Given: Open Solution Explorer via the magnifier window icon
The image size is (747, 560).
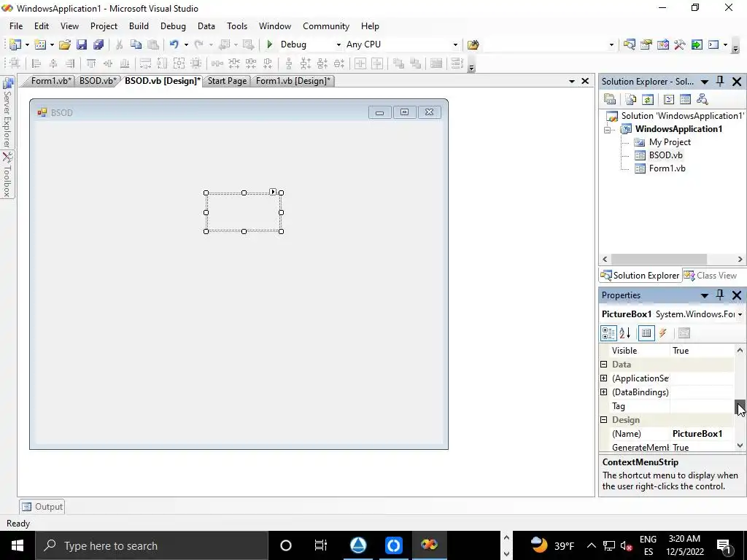Looking at the screenshot, I should [630, 44].
